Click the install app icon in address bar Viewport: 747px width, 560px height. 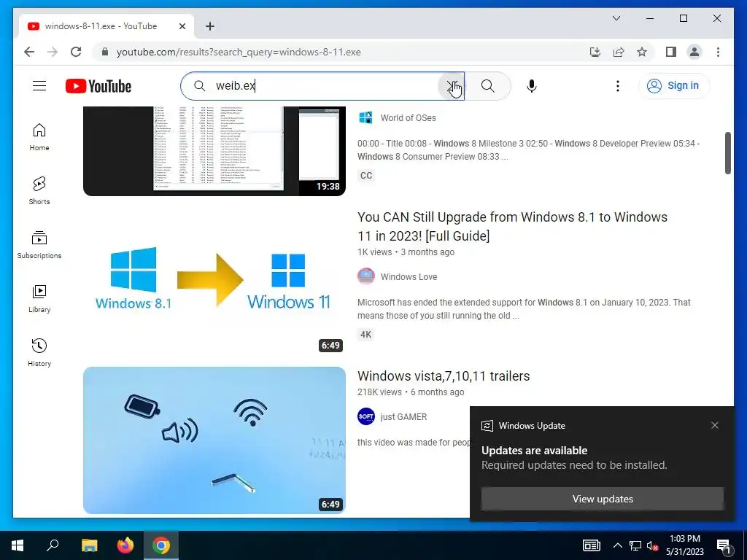pos(595,52)
